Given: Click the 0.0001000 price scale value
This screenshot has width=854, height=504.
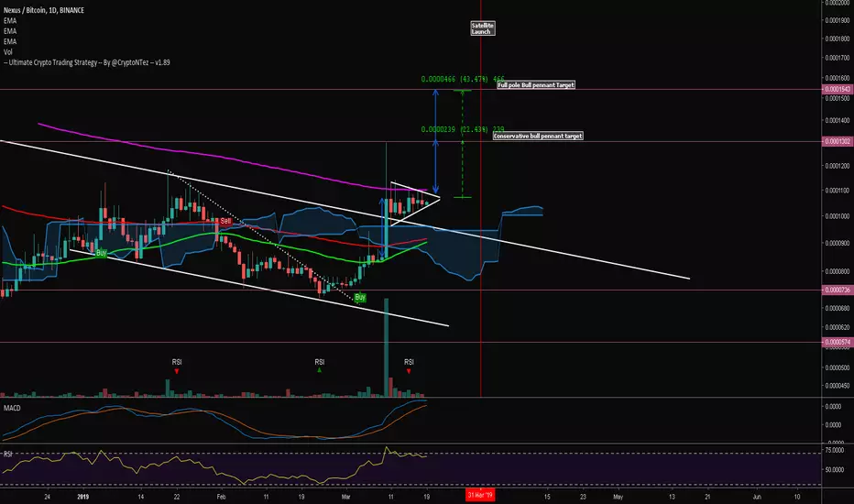Looking at the screenshot, I should [838, 217].
